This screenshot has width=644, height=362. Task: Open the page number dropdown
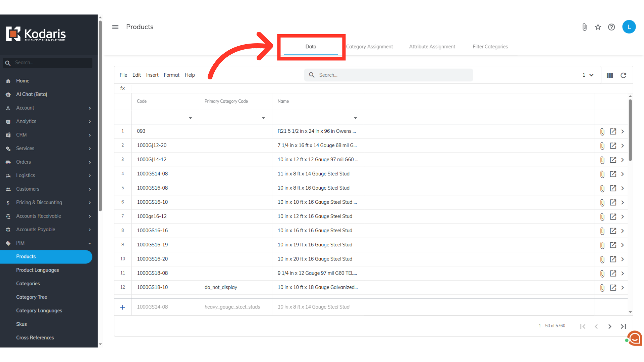(x=588, y=75)
